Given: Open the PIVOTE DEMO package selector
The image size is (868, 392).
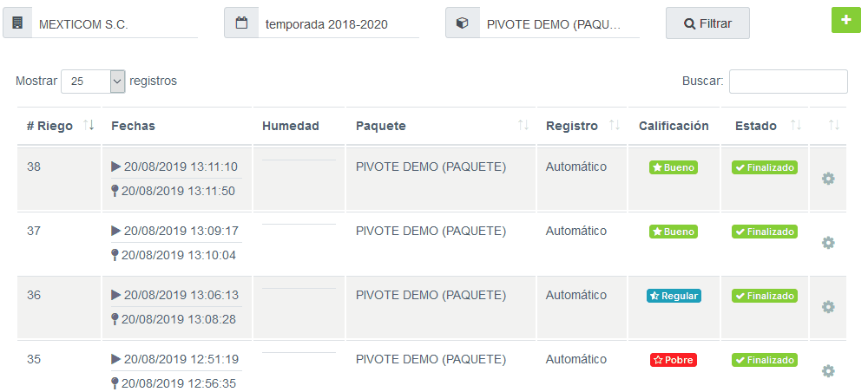Looking at the screenshot, I should click(559, 23).
